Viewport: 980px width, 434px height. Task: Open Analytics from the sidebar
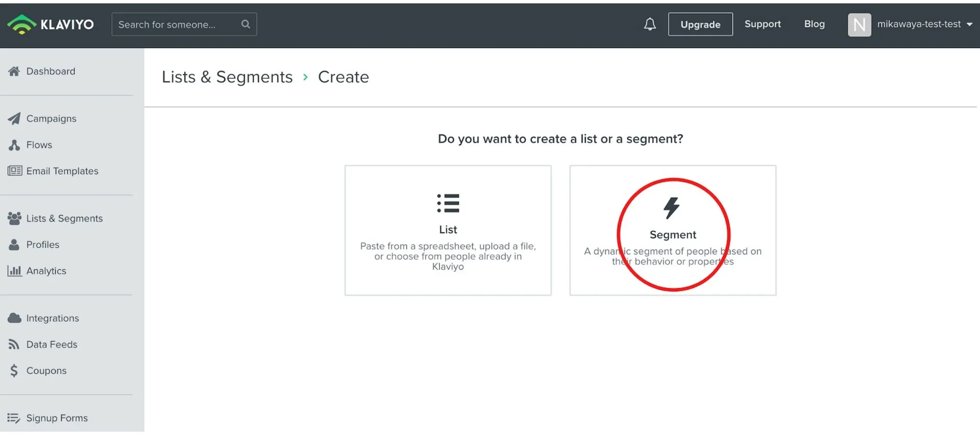coord(46,271)
